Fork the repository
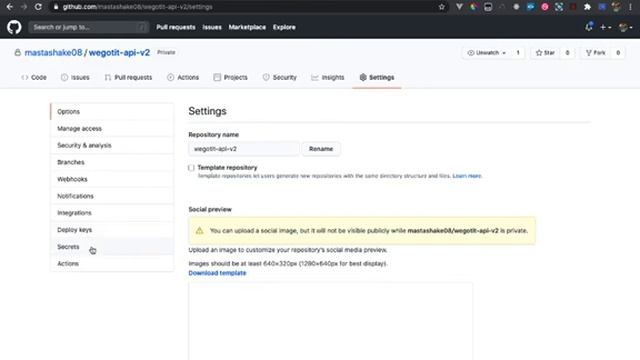 pos(596,53)
